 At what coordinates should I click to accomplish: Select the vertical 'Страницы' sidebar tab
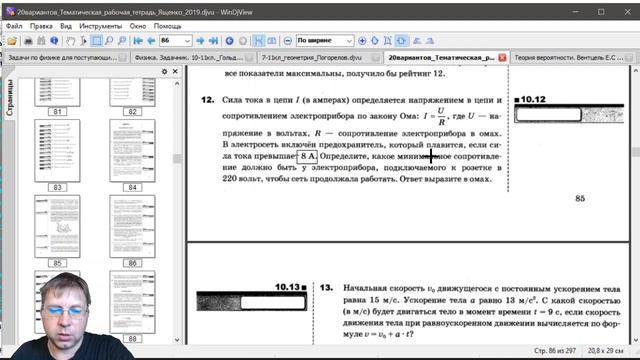(9, 98)
